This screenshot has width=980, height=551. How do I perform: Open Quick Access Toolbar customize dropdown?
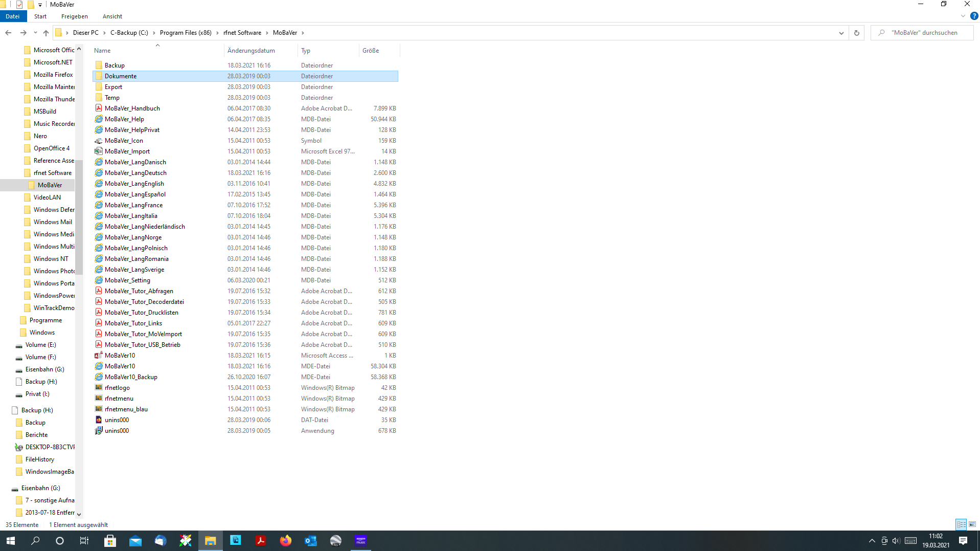tap(40, 5)
